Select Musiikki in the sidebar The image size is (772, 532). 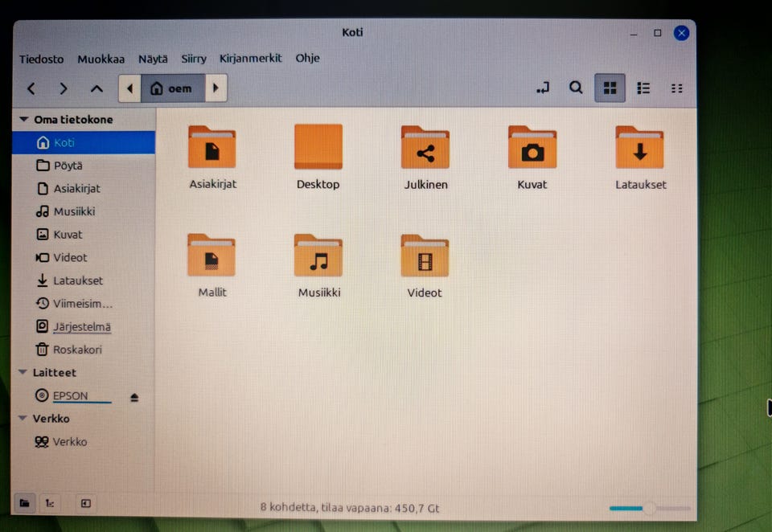pos(83,211)
